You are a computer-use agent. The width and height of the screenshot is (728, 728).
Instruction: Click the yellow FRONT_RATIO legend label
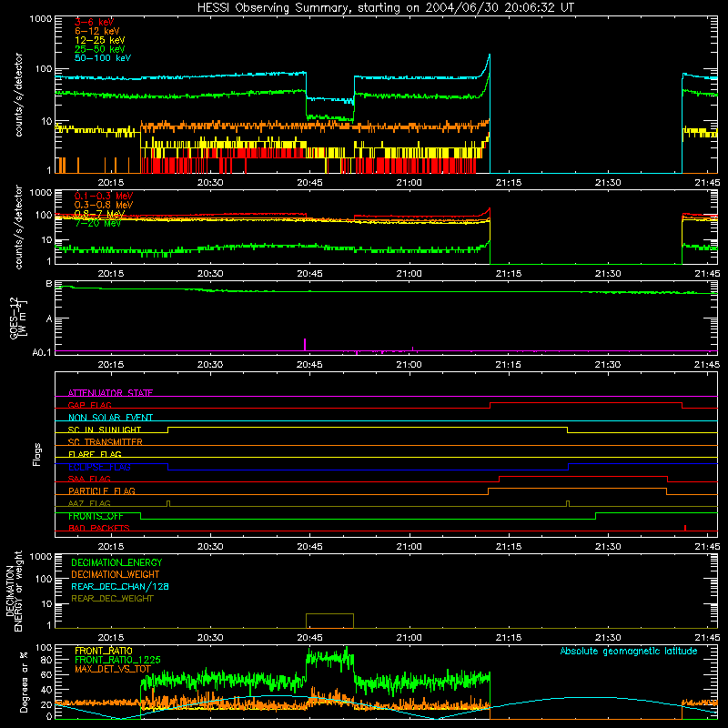(104, 651)
